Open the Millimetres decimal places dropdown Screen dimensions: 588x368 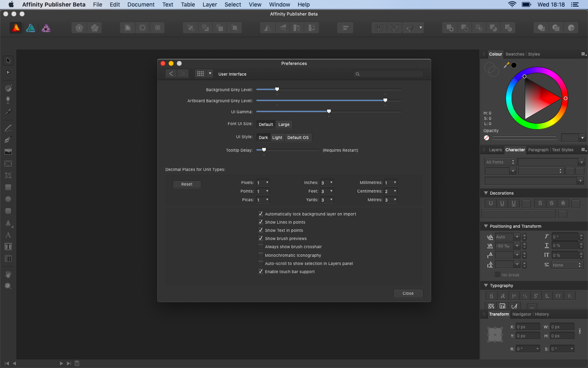tap(391, 183)
